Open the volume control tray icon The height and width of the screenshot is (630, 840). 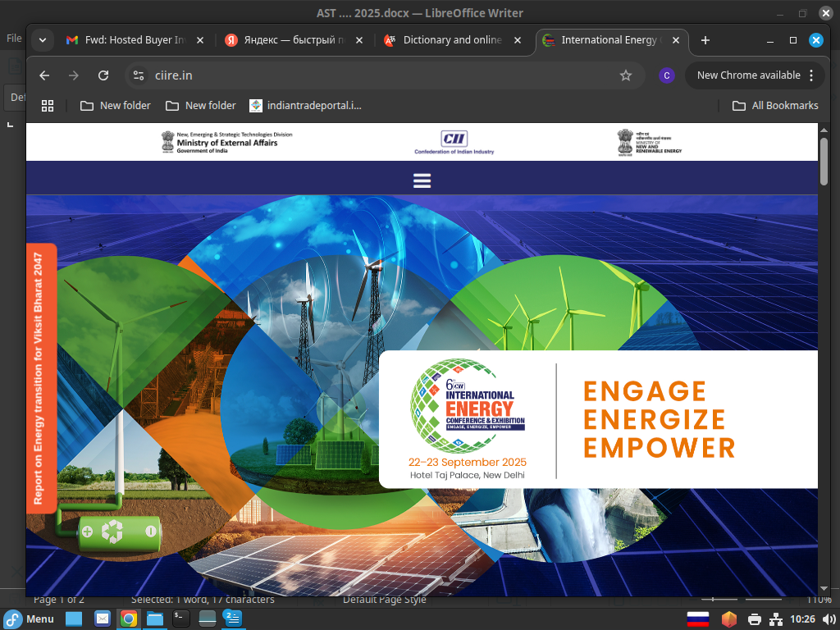click(x=830, y=620)
